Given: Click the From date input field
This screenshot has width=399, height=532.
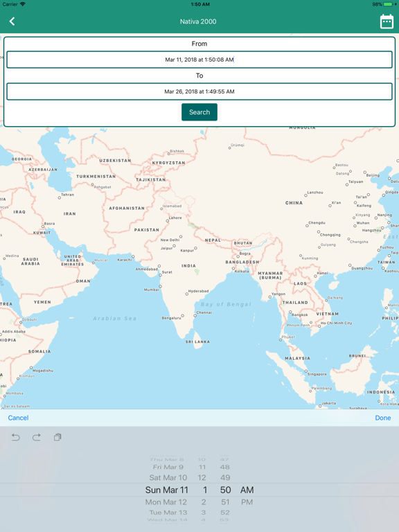Looking at the screenshot, I should [x=199, y=60].
